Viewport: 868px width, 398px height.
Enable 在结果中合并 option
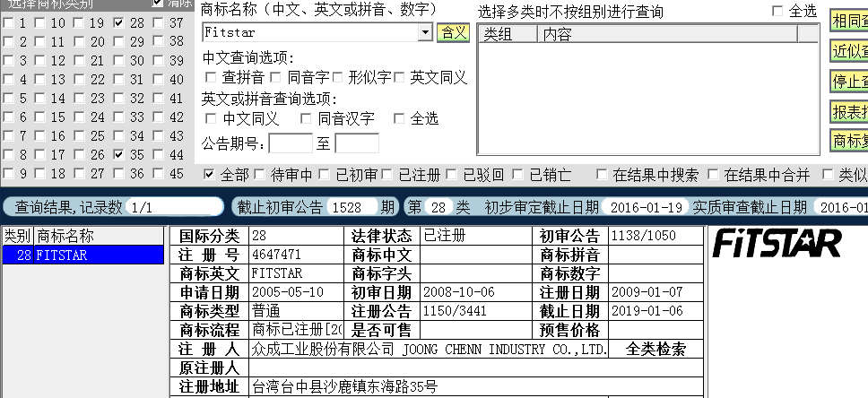click(x=713, y=175)
